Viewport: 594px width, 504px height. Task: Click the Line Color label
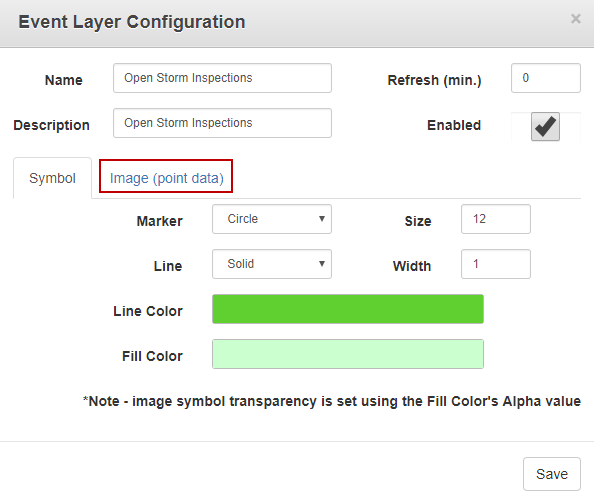tap(148, 311)
